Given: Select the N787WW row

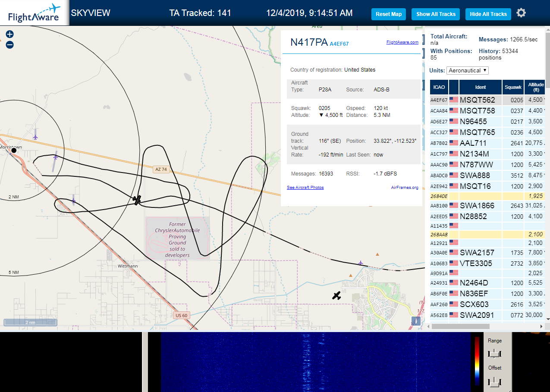Looking at the screenshot, I should (x=487, y=164).
